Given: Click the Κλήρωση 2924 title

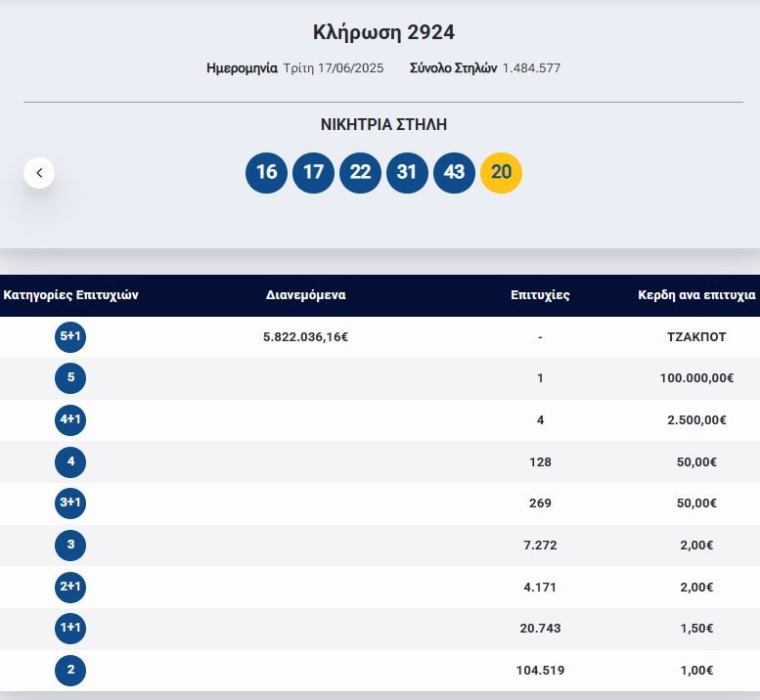Looking at the screenshot, I should pyautogui.click(x=383, y=32).
